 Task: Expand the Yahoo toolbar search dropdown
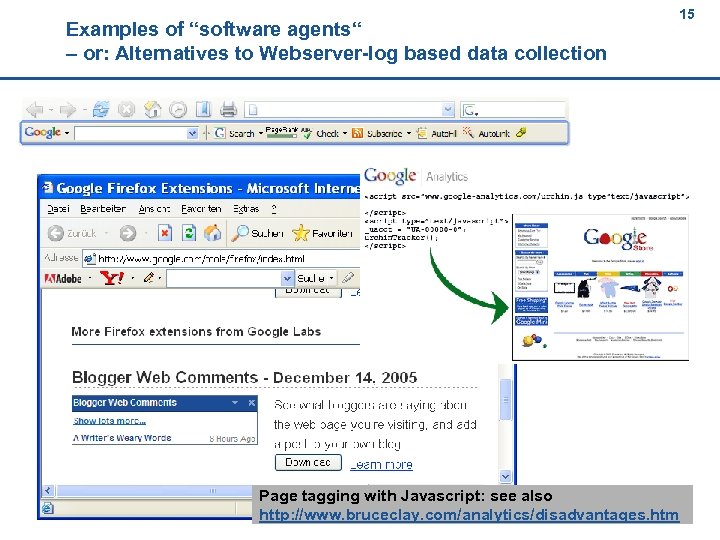287,278
